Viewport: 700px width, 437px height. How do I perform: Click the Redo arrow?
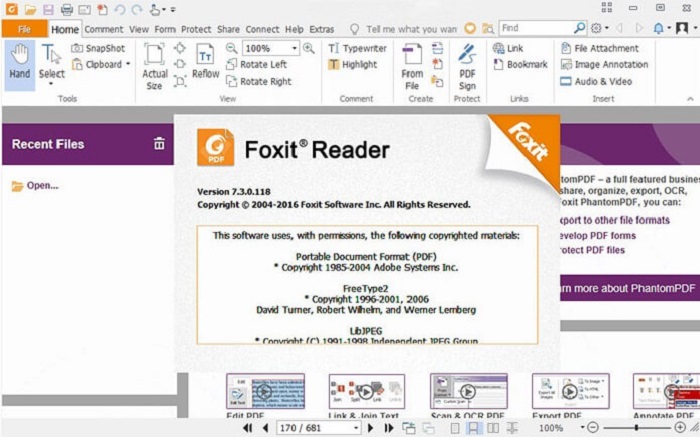(x=137, y=9)
